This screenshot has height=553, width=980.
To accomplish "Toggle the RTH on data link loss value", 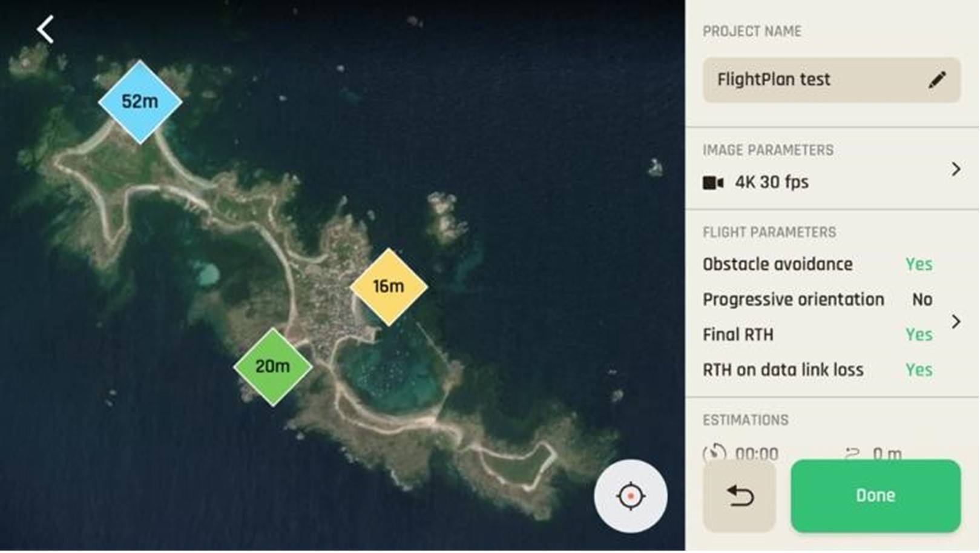I will [x=918, y=370].
